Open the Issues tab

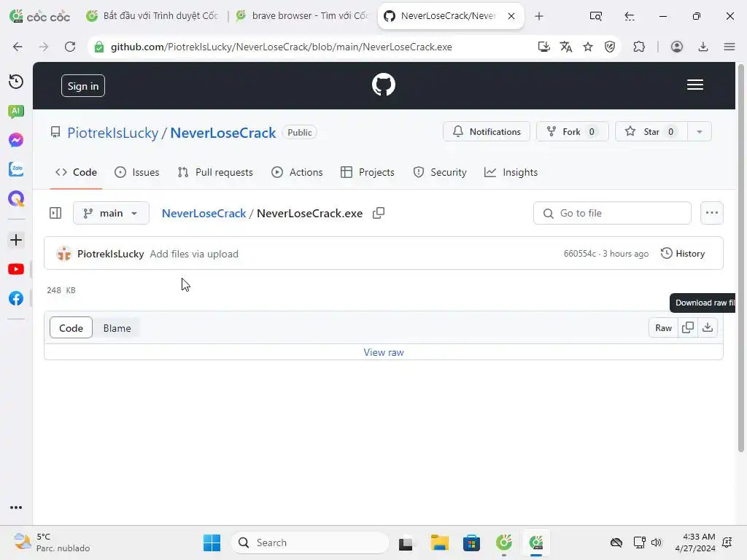137,172
